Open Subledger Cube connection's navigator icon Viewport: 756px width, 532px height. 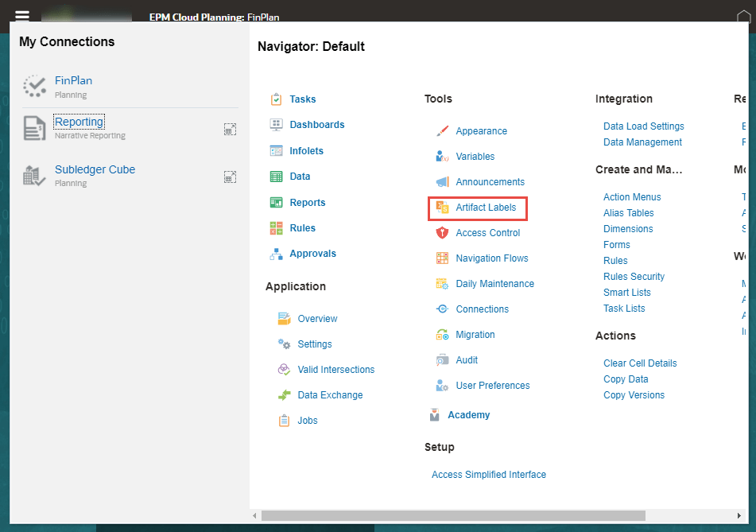tap(230, 177)
